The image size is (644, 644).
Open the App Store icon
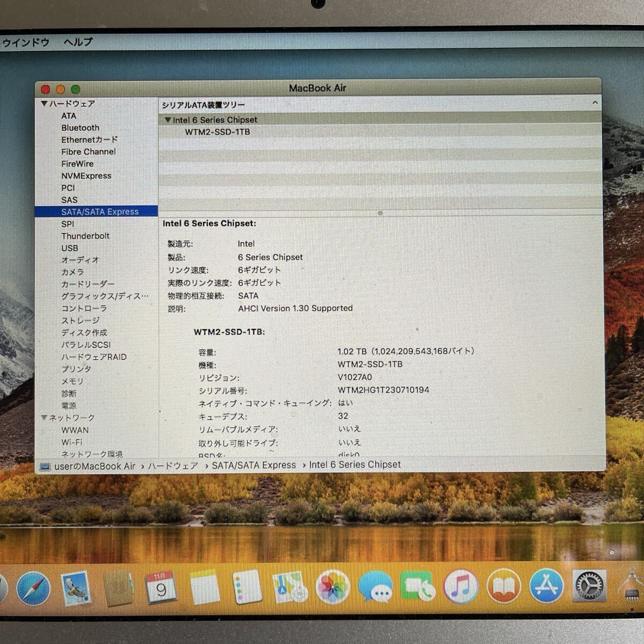click(546, 586)
